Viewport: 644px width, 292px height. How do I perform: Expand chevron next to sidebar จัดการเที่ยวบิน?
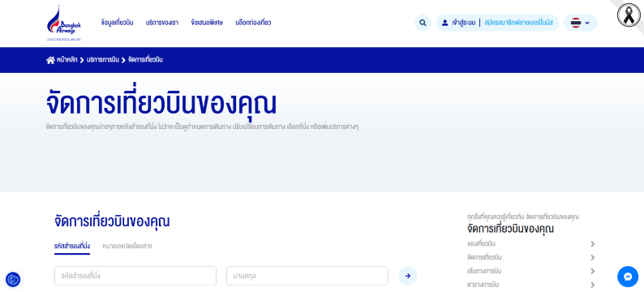pyautogui.click(x=593, y=257)
